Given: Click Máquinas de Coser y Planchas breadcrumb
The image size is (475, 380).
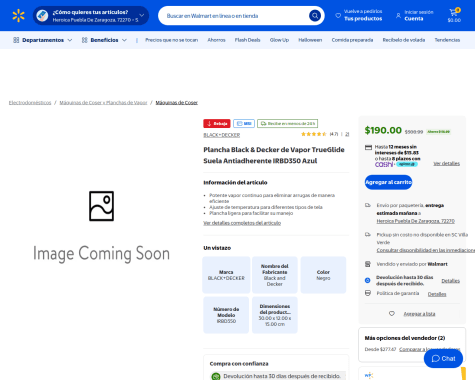Looking at the screenshot, I should (103, 103).
